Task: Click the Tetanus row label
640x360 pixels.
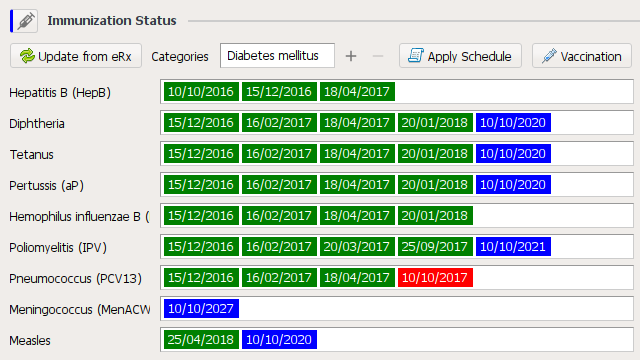Action: 31,154
